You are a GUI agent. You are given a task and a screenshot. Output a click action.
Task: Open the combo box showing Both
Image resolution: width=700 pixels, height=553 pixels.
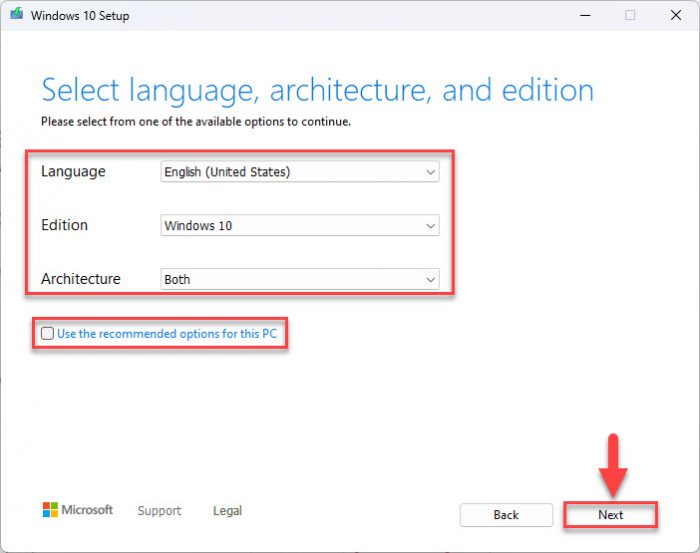click(300, 279)
